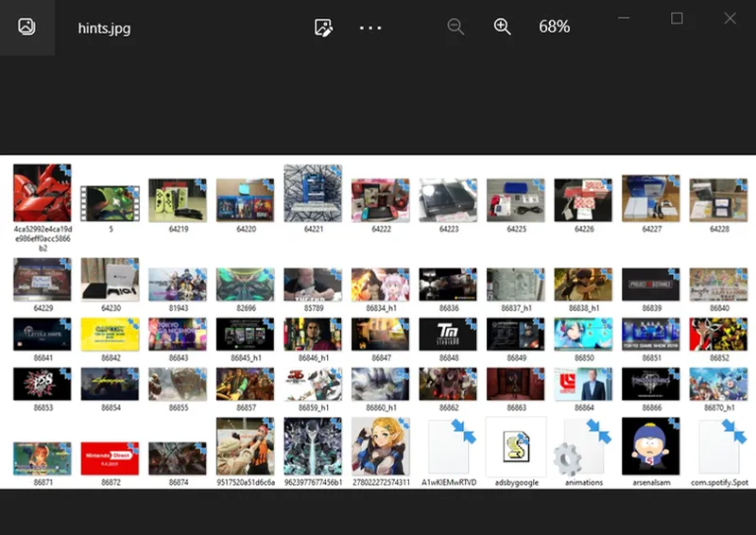The height and width of the screenshot is (535, 756).
Task: Select the yellow Joy-Con thumbnail 64219
Action: 178,200
